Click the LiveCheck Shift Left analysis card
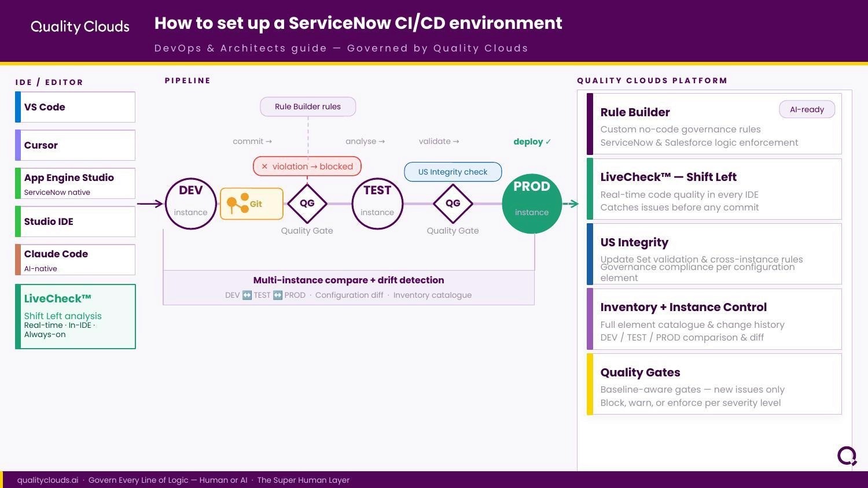Screen dimensions: 868x488 coord(75,316)
